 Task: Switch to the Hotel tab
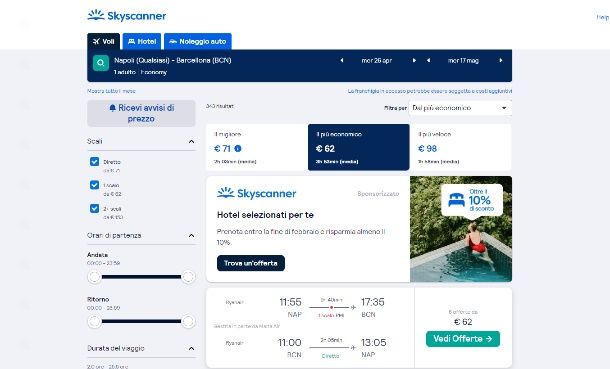click(x=142, y=41)
